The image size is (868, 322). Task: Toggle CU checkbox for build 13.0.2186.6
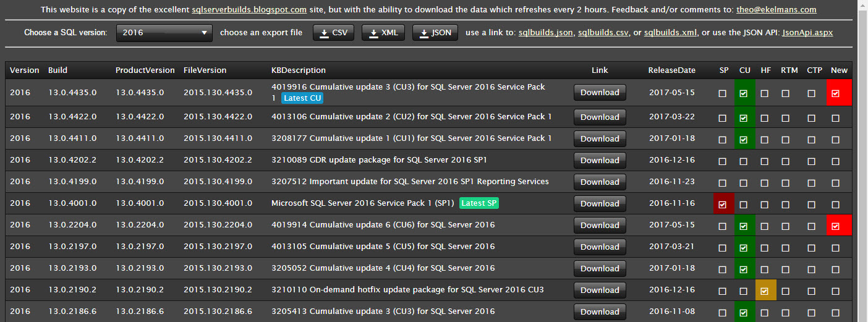coord(744,313)
